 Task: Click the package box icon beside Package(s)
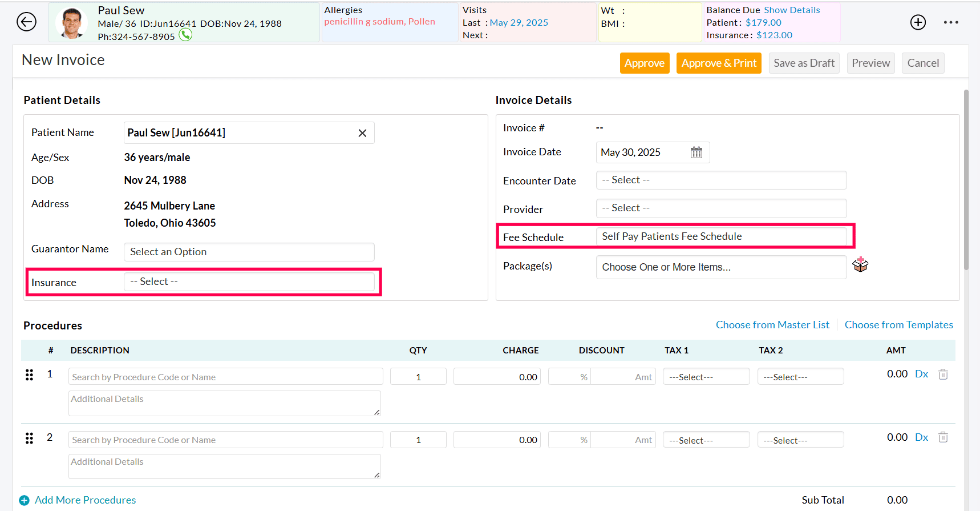pos(860,264)
